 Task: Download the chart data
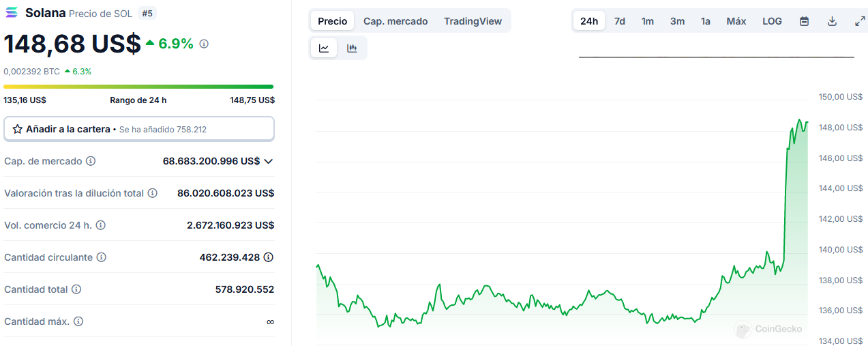832,21
